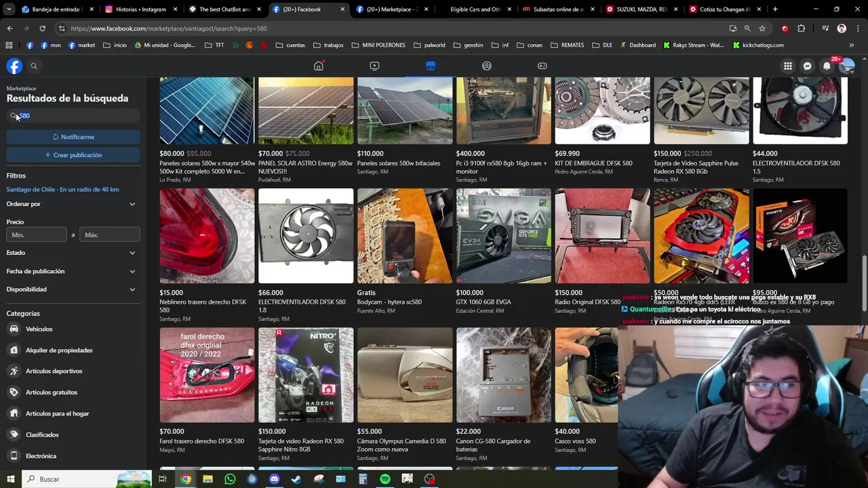Open the Neblinero trasero derecho DFSK listing image
868x488 pixels.
[x=207, y=236]
